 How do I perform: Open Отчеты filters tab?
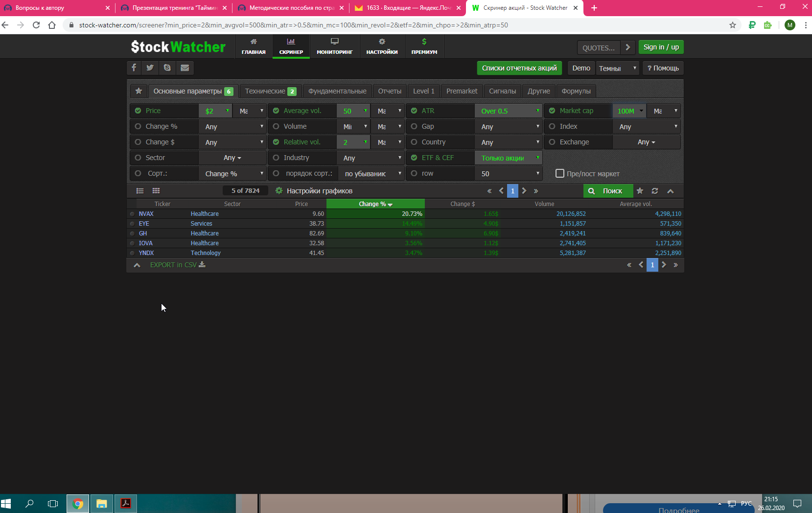[x=390, y=91]
